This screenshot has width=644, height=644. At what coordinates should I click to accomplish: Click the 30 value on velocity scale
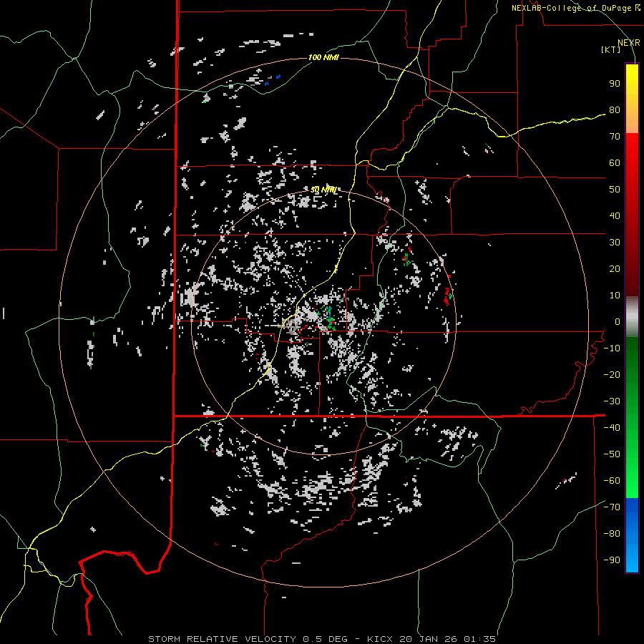(615, 243)
